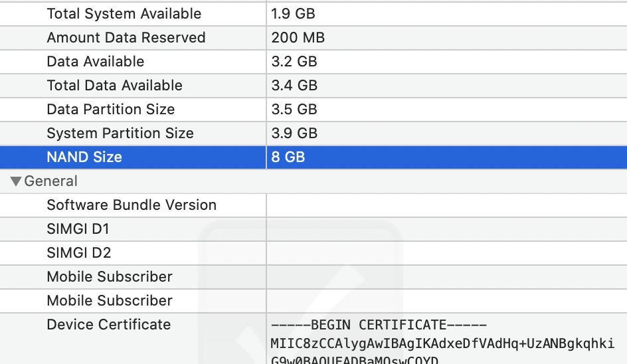This screenshot has width=627, height=364.
Task: Select the Data Partition Size row
Action: (110, 110)
